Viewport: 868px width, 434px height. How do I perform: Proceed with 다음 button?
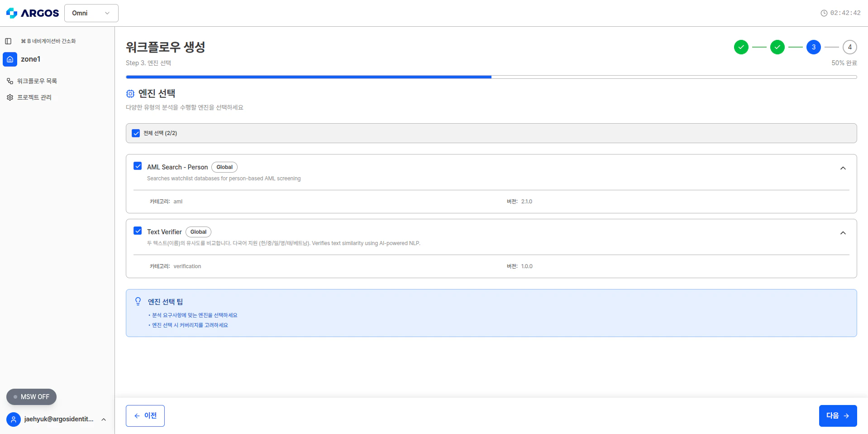(x=838, y=416)
